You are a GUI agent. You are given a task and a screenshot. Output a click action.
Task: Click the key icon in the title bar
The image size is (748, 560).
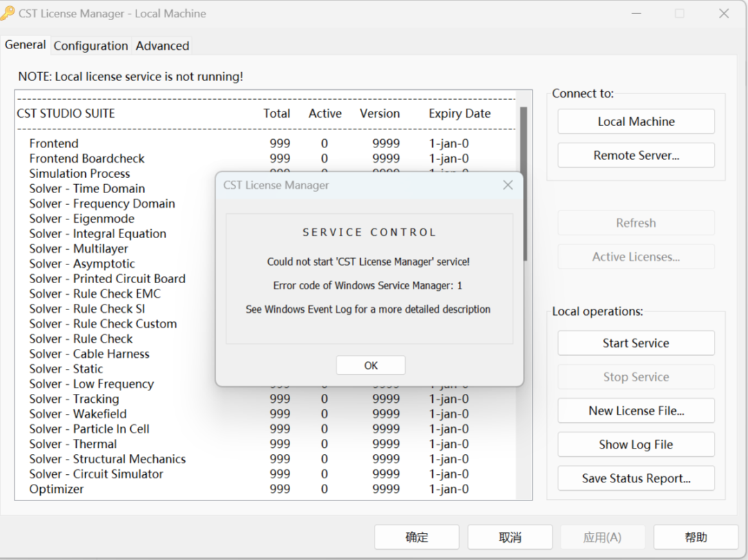point(8,13)
